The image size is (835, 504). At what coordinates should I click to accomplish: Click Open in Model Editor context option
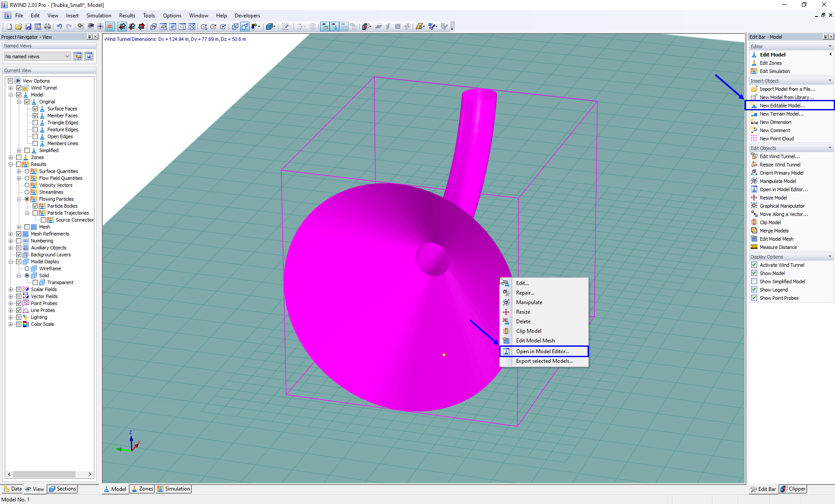click(x=542, y=351)
